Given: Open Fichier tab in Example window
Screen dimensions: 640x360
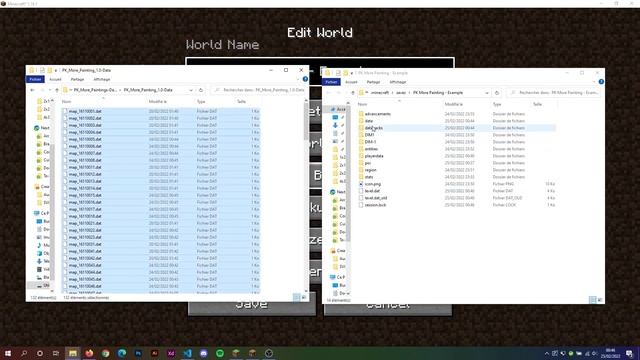Looking at the screenshot, I should coord(331,82).
